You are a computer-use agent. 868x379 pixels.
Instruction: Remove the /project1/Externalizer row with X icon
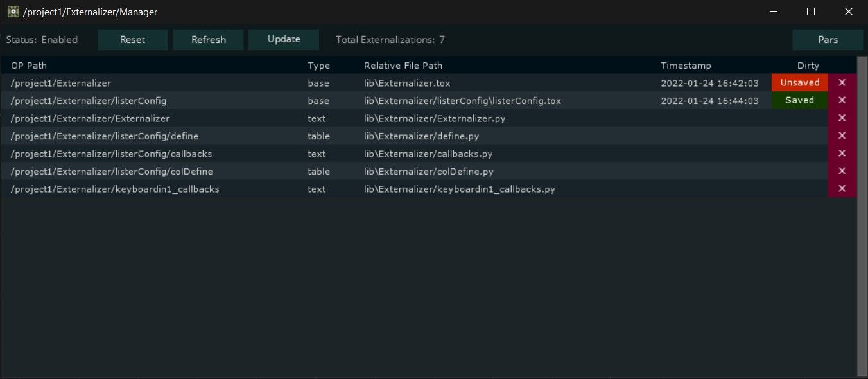[x=842, y=83]
